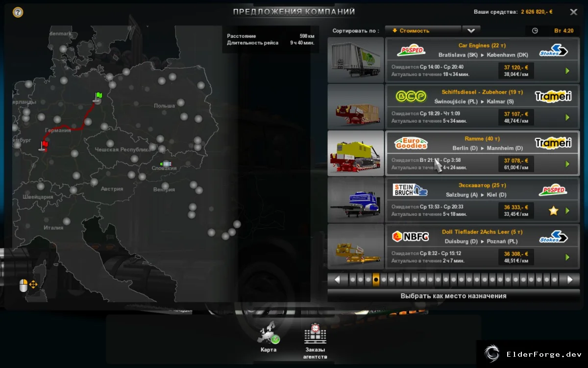Open the Стоимость sort dropdown

click(x=423, y=30)
